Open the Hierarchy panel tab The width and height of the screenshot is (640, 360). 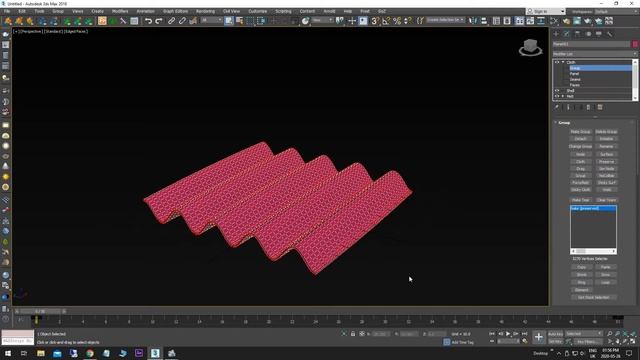tap(577, 34)
